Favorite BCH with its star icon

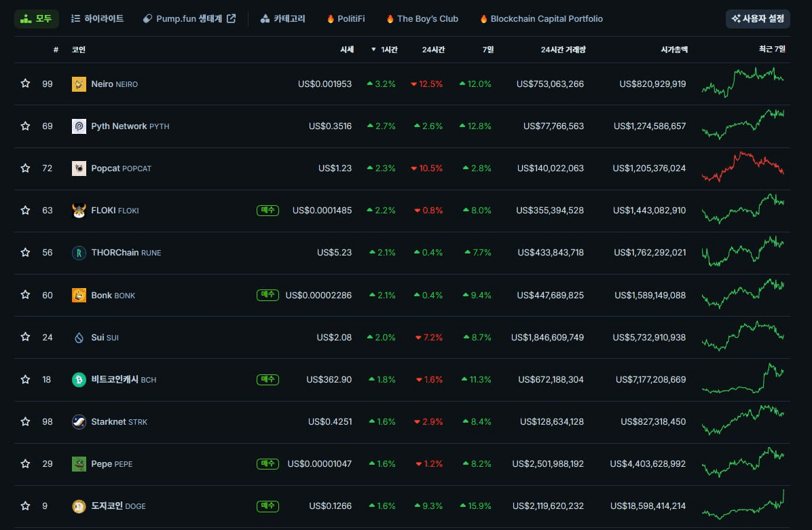pos(25,379)
